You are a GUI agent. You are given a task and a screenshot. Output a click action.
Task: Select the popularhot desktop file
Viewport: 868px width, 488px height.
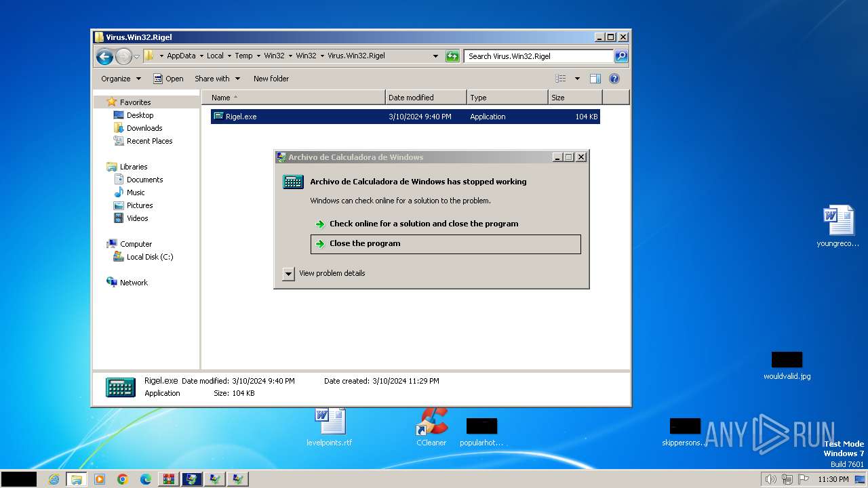[x=481, y=432]
